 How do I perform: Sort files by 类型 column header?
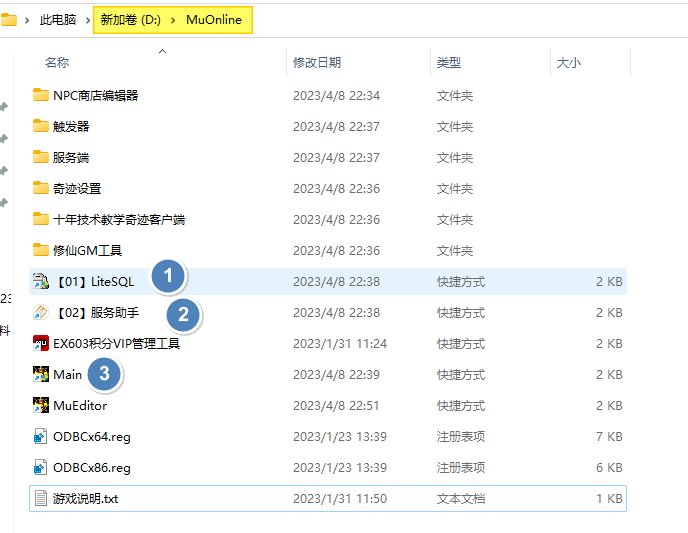coord(449,63)
